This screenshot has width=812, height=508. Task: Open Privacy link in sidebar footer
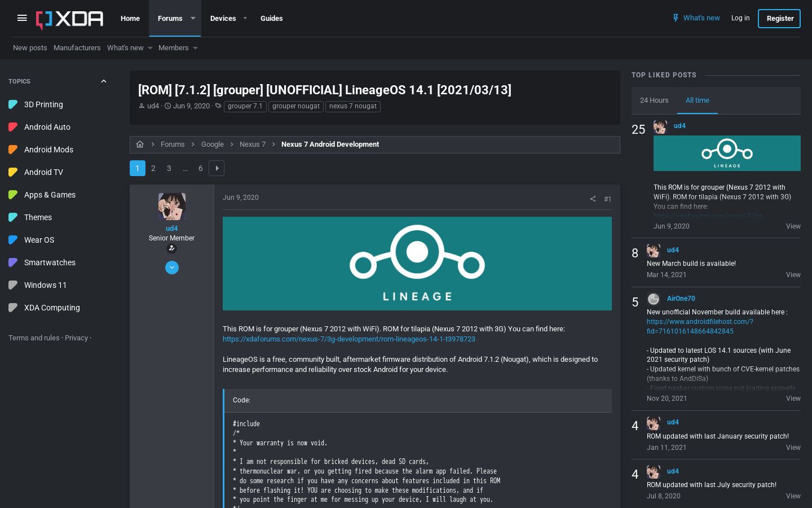pos(76,338)
